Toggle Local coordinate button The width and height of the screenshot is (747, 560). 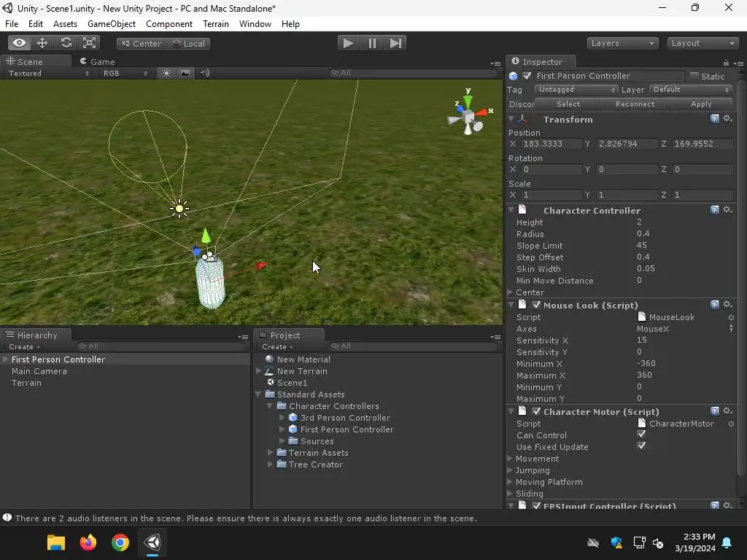[188, 43]
